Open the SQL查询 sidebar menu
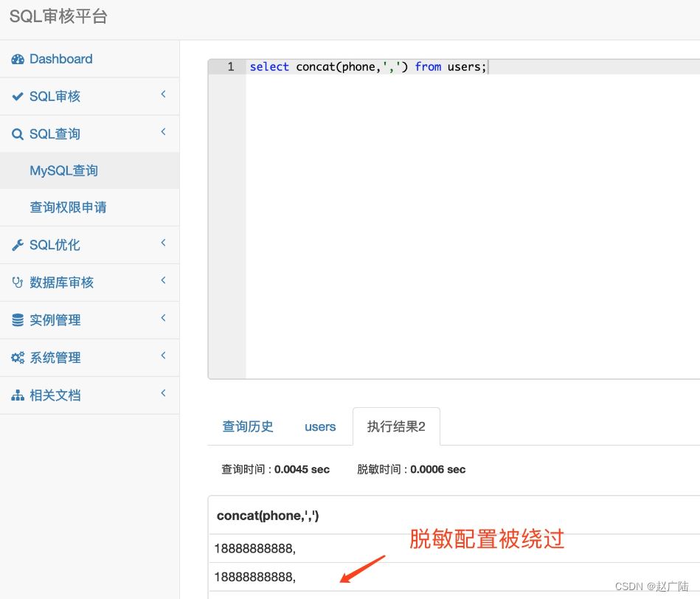700x599 pixels. pyautogui.click(x=89, y=134)
